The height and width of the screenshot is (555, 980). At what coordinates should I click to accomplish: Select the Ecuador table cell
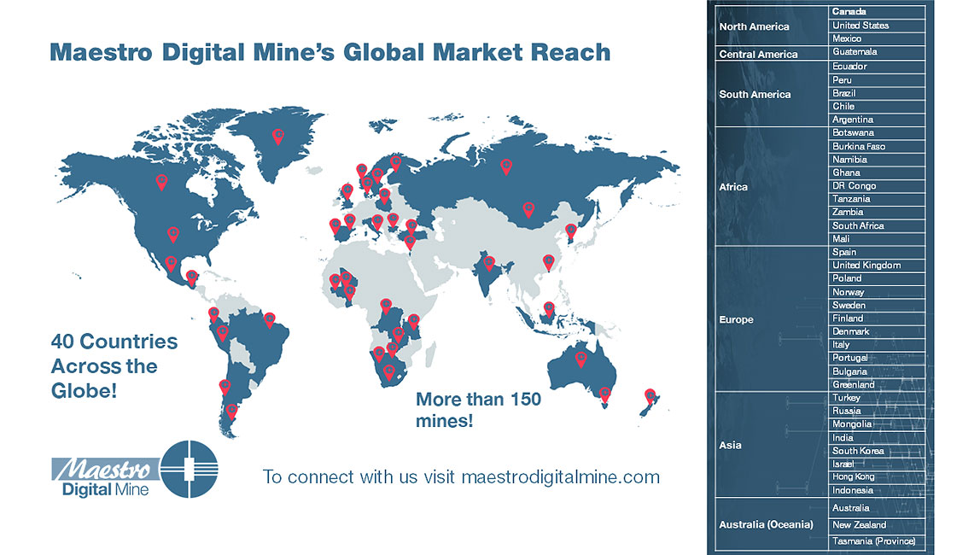pos(877,67)
